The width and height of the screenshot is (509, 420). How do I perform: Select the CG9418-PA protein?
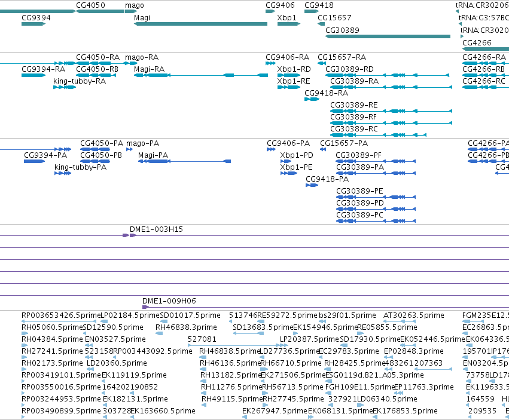(x=312, y=185)
